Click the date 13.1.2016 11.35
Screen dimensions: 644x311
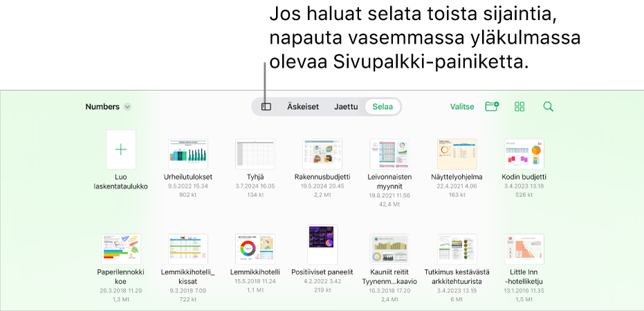point(524,290)
